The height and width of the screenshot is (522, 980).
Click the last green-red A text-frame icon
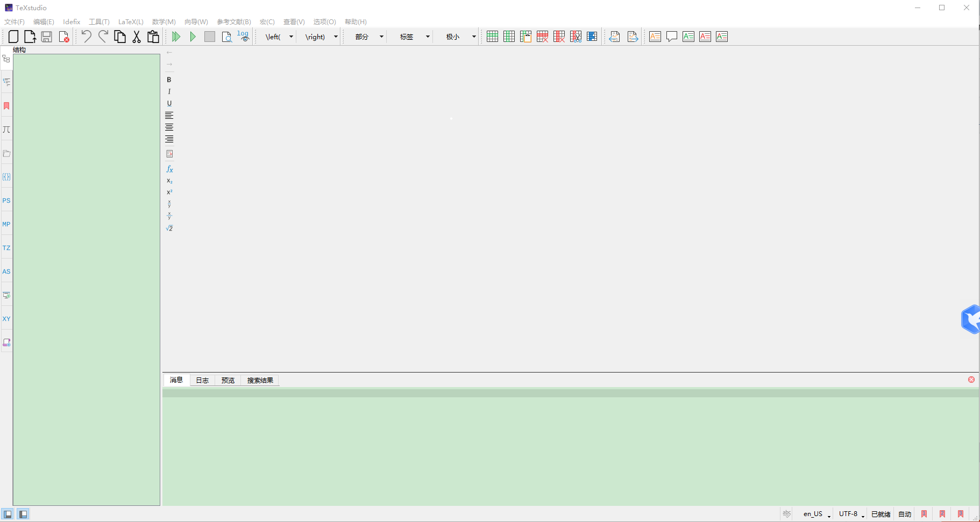tap(722, 37)
